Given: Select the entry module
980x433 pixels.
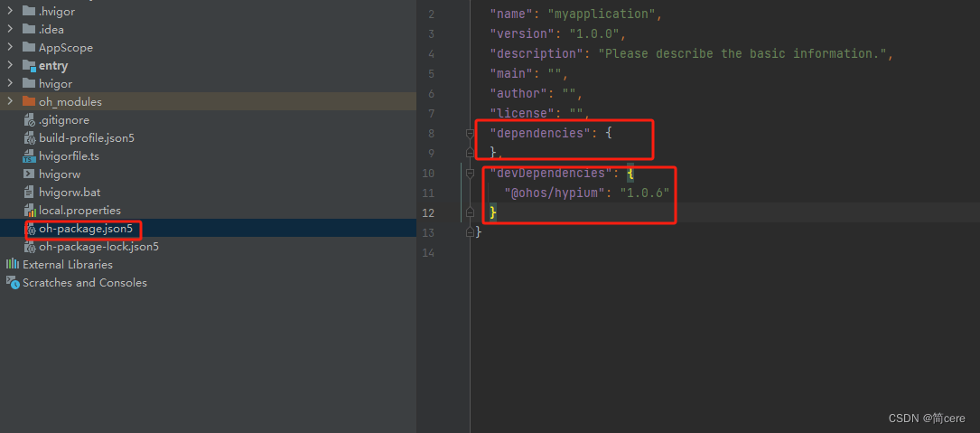Looking at the screenshot, I should pyautogui.click(x=53, y=66).
